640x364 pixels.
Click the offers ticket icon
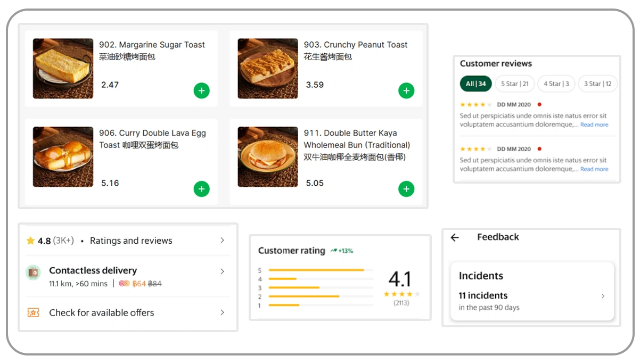pos(33,313)
